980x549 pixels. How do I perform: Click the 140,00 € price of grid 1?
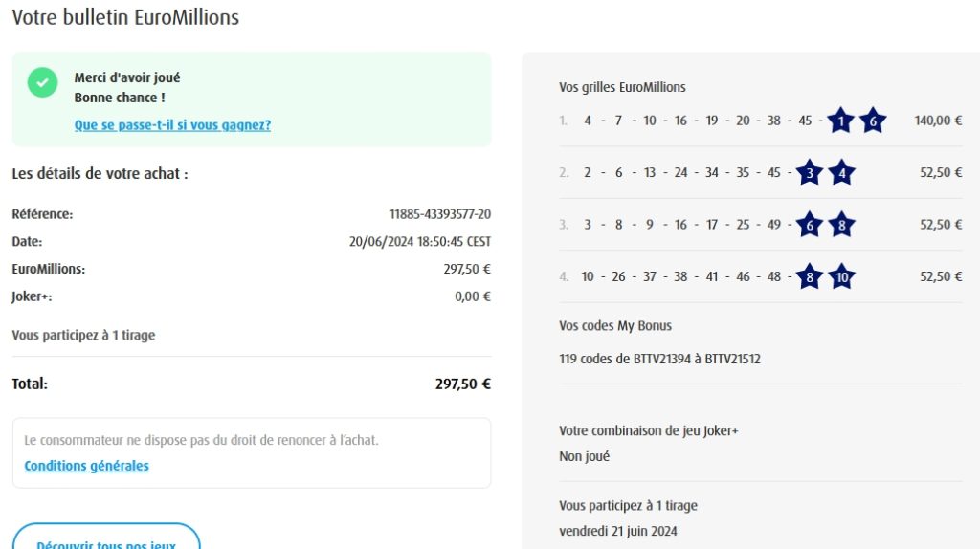tap(938, 121)
